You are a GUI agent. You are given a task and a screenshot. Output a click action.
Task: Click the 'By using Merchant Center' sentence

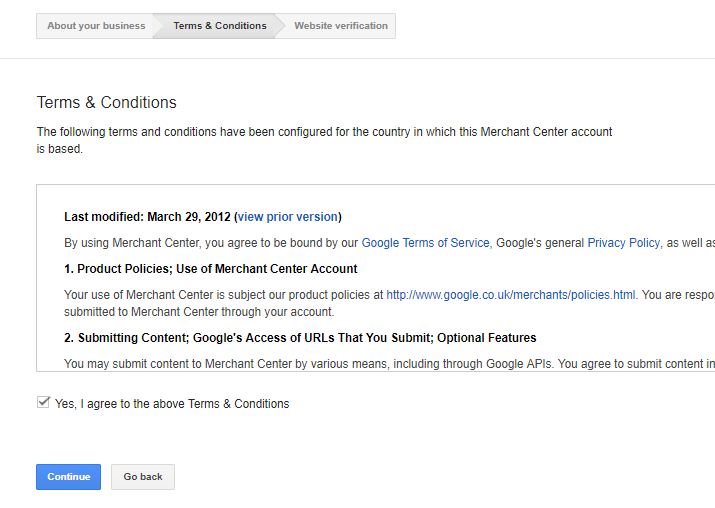coord(389,243)
